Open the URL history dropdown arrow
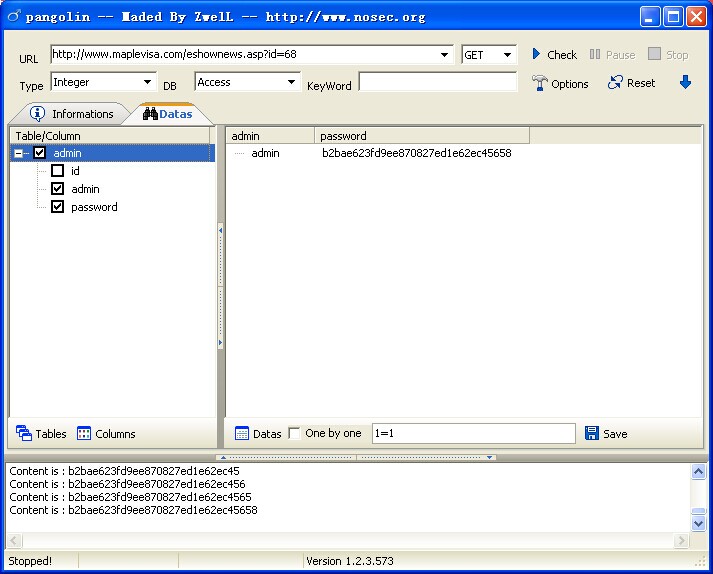Screen dimensions: 713x574 click(x=444, y=55)
